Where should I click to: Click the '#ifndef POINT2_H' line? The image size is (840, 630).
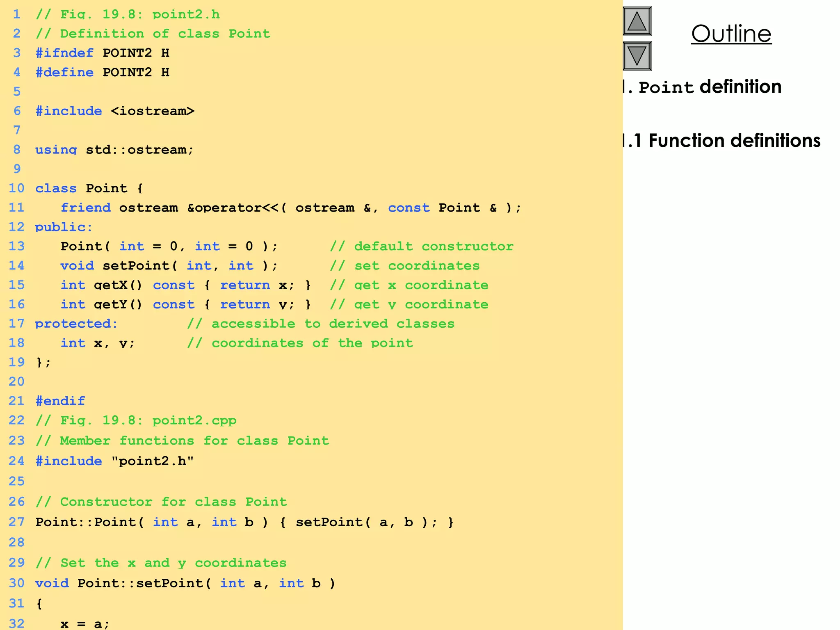102,53
